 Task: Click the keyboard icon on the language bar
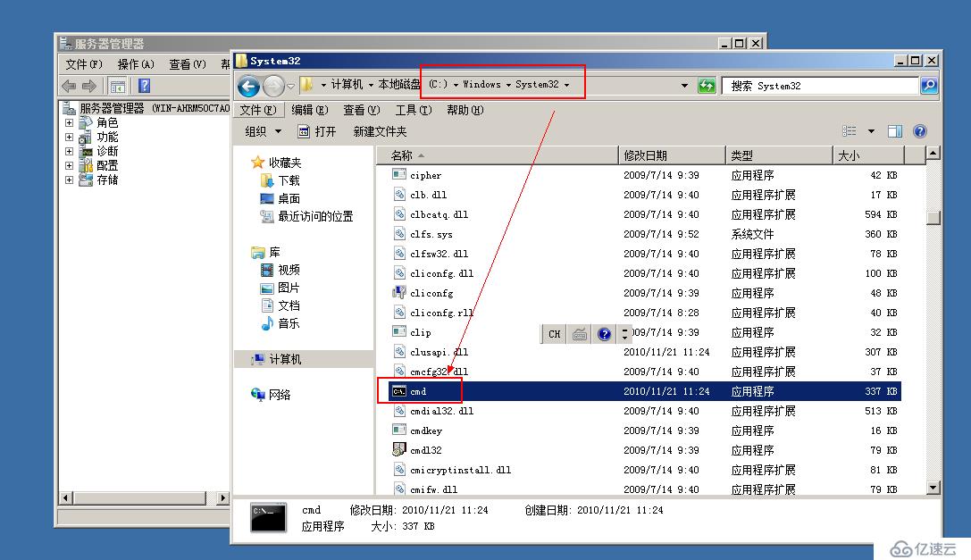(580, 334)
